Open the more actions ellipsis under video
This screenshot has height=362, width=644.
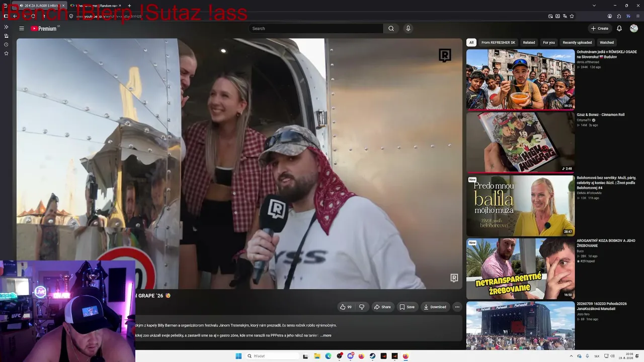click(x=457, y=307)
